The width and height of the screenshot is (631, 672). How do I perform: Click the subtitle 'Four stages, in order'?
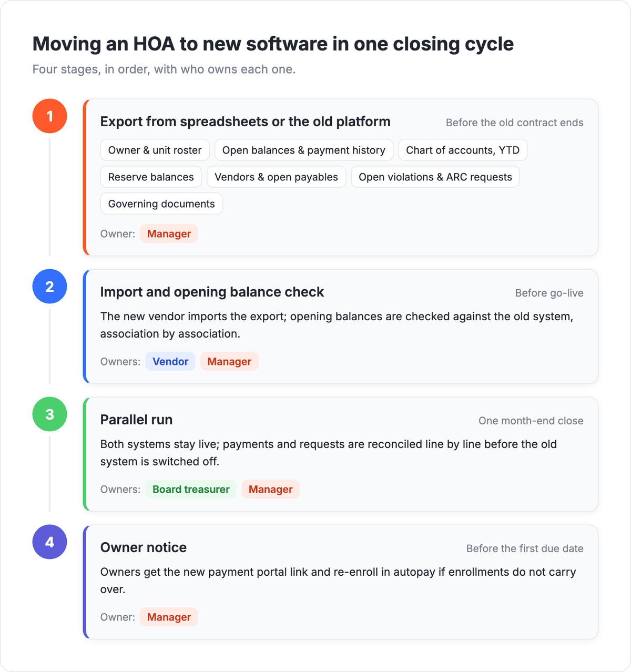(164, 69)
